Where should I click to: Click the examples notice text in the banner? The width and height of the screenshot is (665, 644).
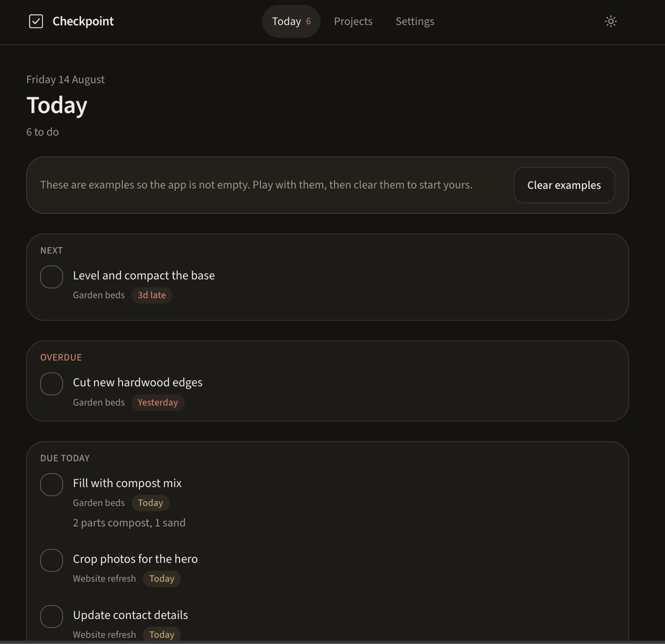(256, 185)
